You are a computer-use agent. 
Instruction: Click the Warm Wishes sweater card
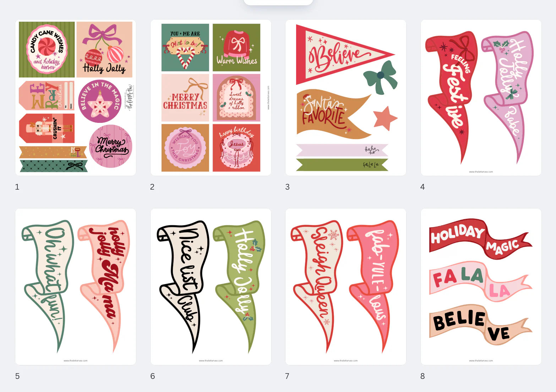(236, 48)
